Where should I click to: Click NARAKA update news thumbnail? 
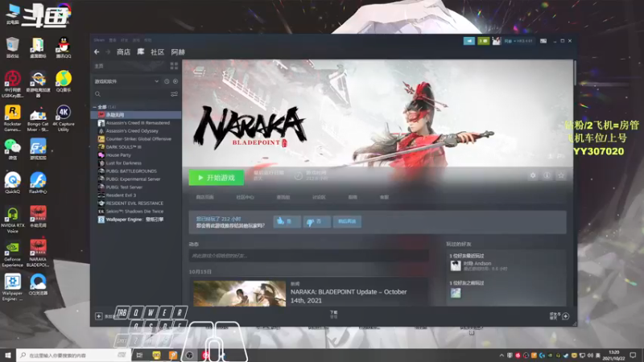[x=239, y=294]
